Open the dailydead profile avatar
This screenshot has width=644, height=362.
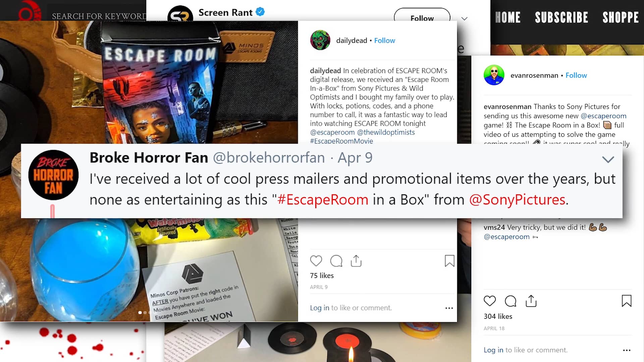320,40
